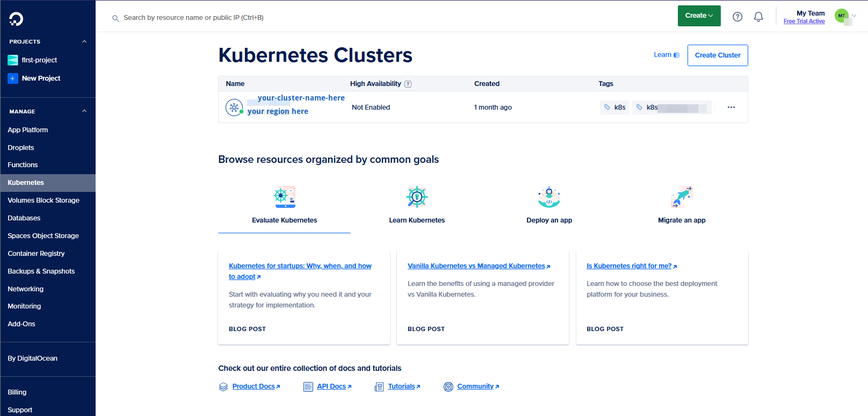Click the High Availability help icon

(408, 84)
